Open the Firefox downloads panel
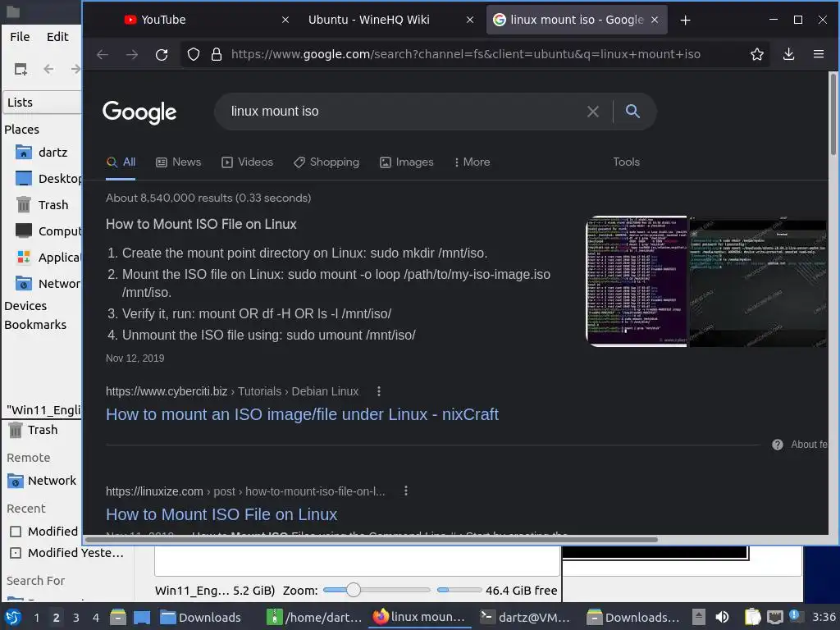This screenshot has height=630, width=840. [x=788, y=54]
